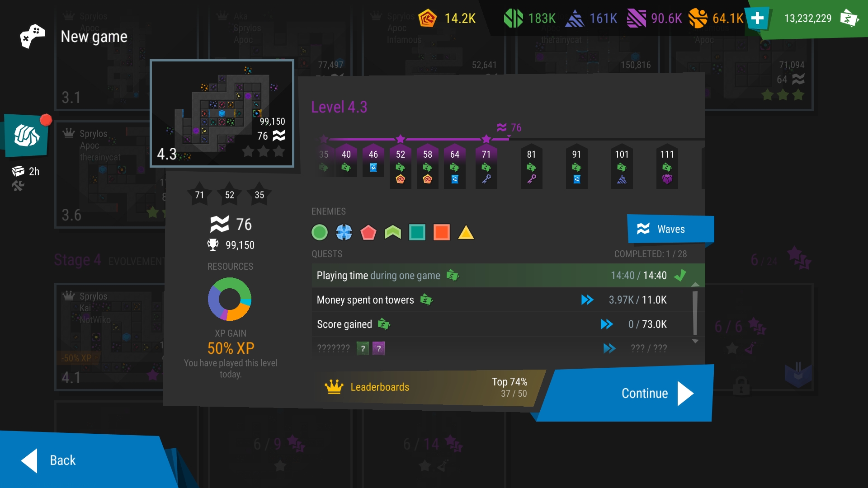Click the orange square enemy icon
Image resolution: width=868 pixels, height=488 pixels.
[442, 232]
